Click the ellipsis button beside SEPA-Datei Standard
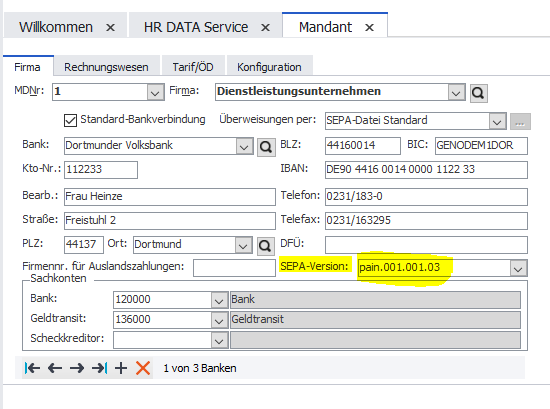 (x=520, y=122)
